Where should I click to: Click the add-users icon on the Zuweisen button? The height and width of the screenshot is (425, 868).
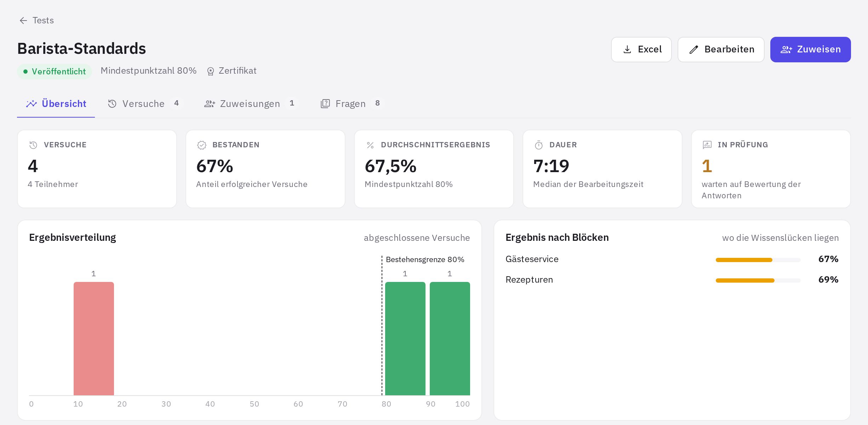click(786, 50)
